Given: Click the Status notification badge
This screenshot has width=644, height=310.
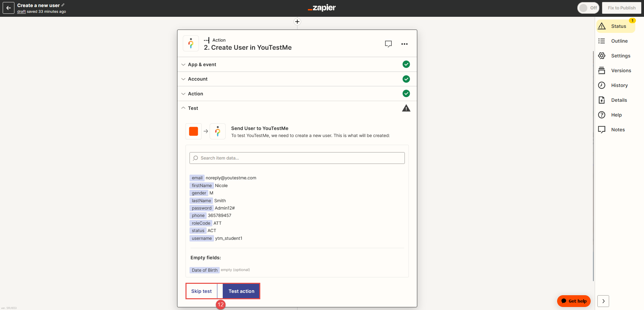Looking at the screenshot, I should 632,20.
